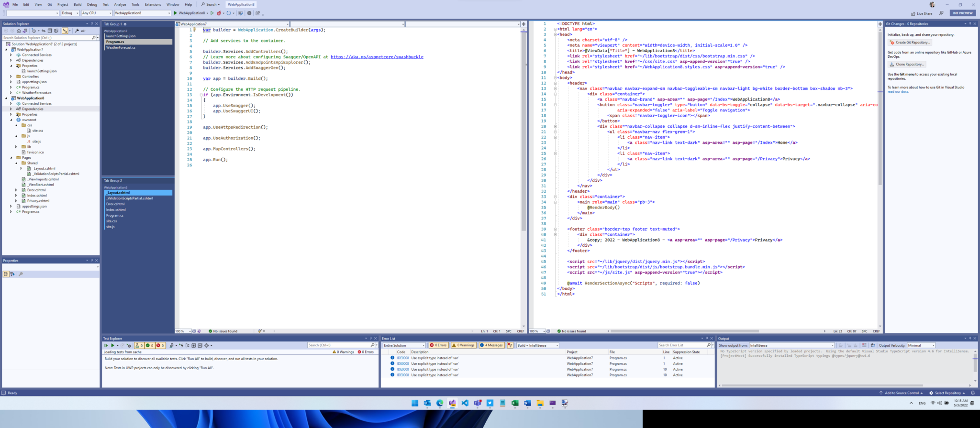Image resolution: width=980 pixels, height=428 pixels.
Task: Click Hot Reload flame icon
Action: 219,13
